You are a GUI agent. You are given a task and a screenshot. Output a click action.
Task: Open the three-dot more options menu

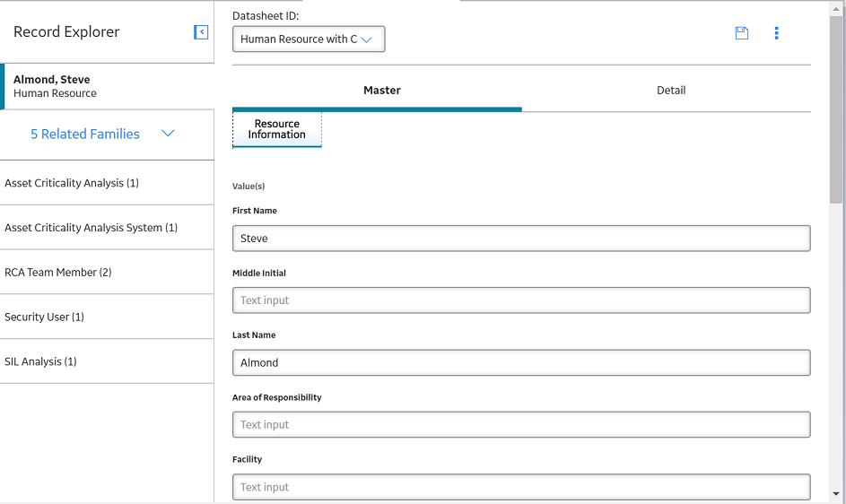pos(776,33)
